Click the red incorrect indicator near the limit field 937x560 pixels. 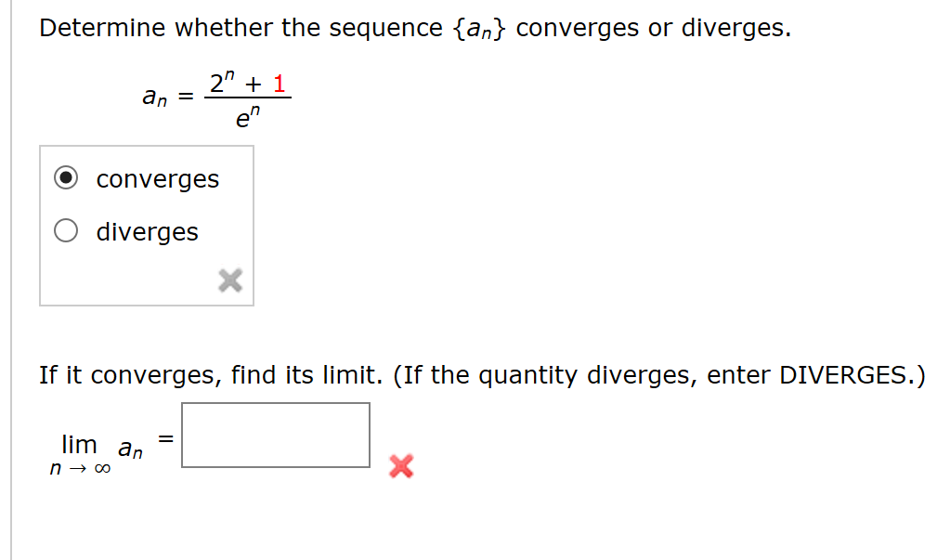pos(399,467)
